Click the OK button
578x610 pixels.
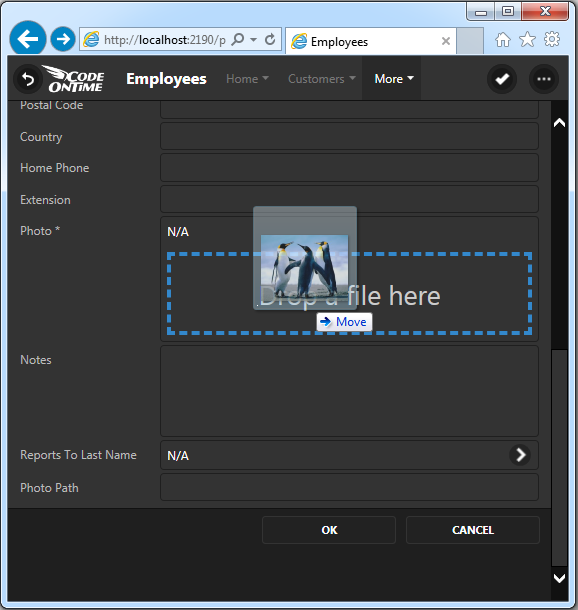(329, 530)
